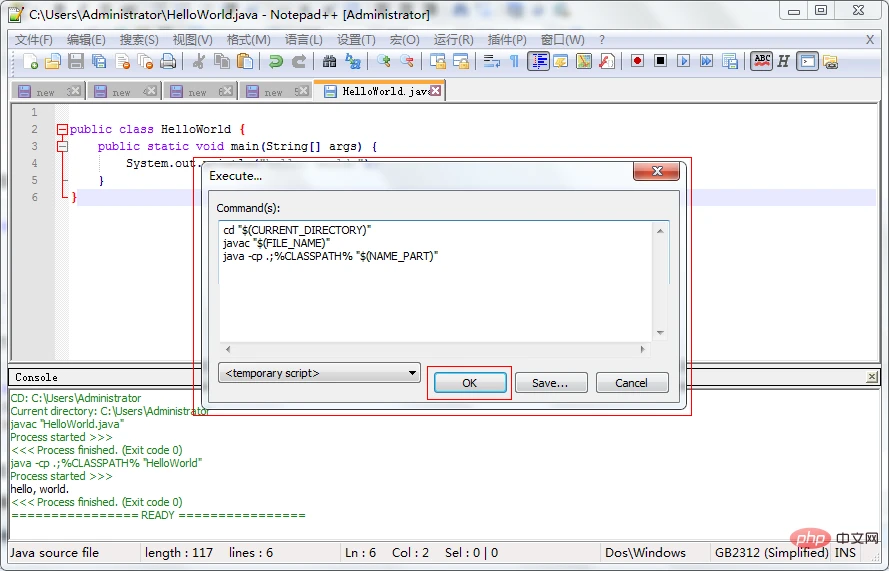This screenshot has width=889, height=571.
Task: Toggle the indent guide toolbar button
Action: coord(538,61)
